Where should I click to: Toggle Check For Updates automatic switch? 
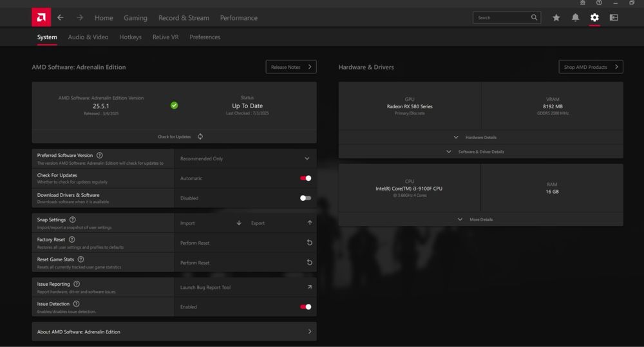click(x=305, y=178)
